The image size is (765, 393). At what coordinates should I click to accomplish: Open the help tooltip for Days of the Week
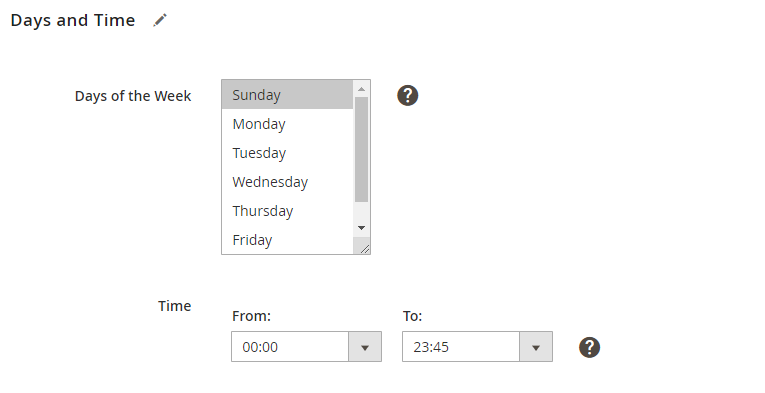(x=407, y=95)
